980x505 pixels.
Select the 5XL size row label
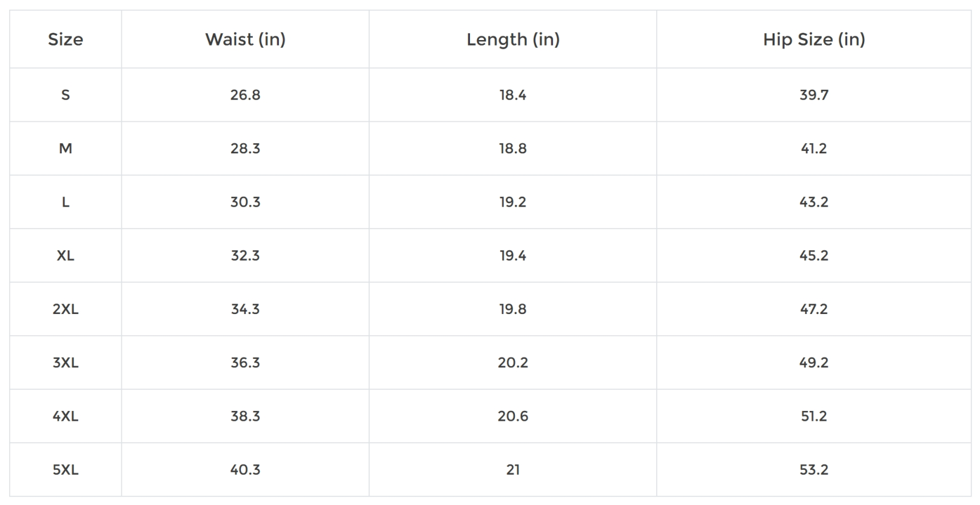65,470
